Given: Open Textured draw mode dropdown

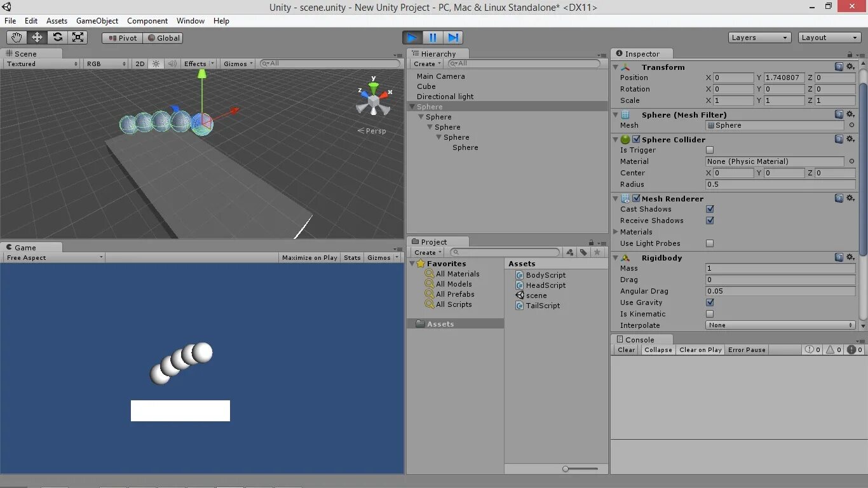Looking at the screenshot, I should pyautogui.click(x=42, y=64).
